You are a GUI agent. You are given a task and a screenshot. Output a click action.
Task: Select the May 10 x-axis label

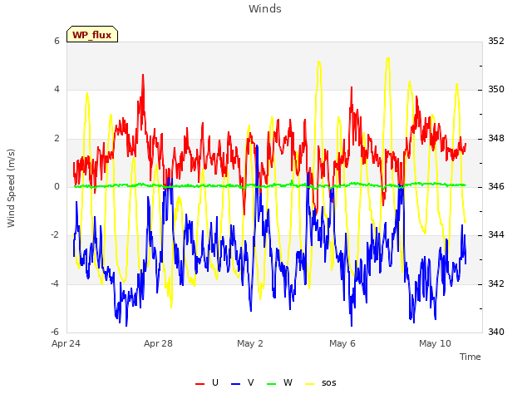435,343
